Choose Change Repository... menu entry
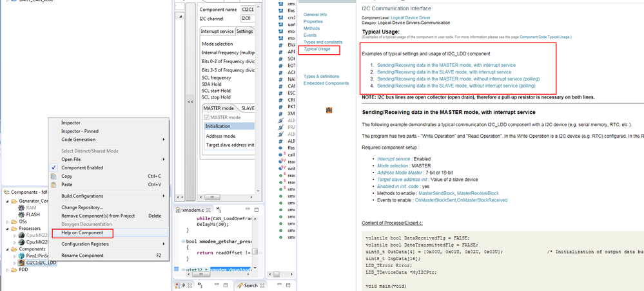The image size is (644, 291). 108,207
